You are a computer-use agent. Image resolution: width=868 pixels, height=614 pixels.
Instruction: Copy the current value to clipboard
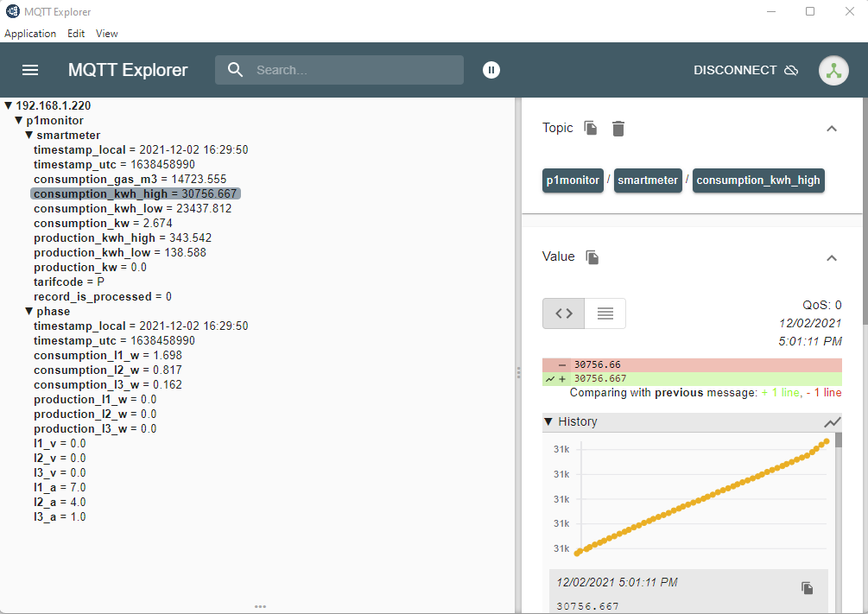pyautogui.click(x=592, y=256)
